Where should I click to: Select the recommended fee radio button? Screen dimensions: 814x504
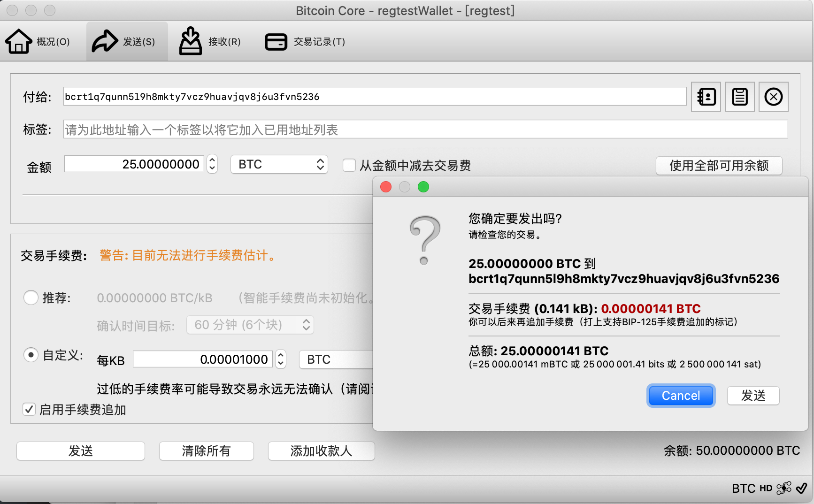click(31, 298)
